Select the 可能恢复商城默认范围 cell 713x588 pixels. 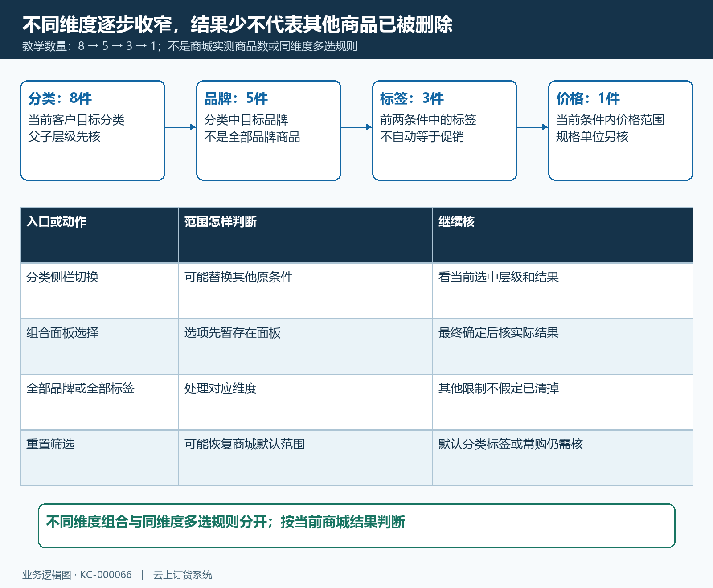[305, 458]
